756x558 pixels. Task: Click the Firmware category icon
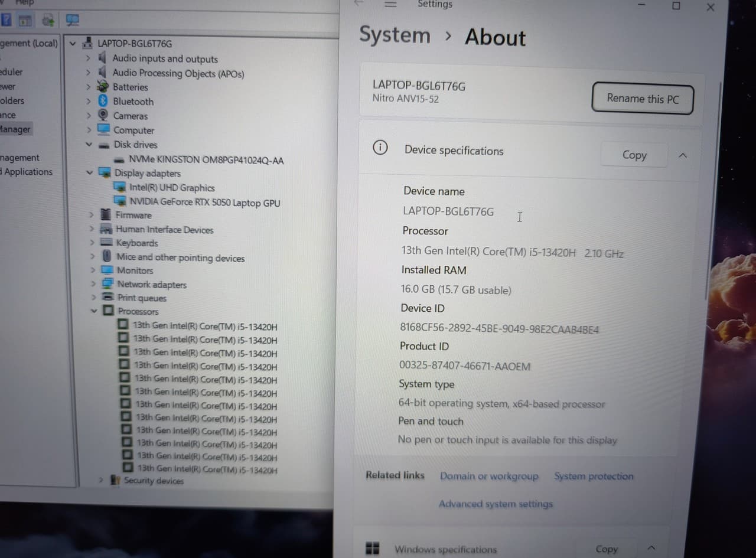106,214
